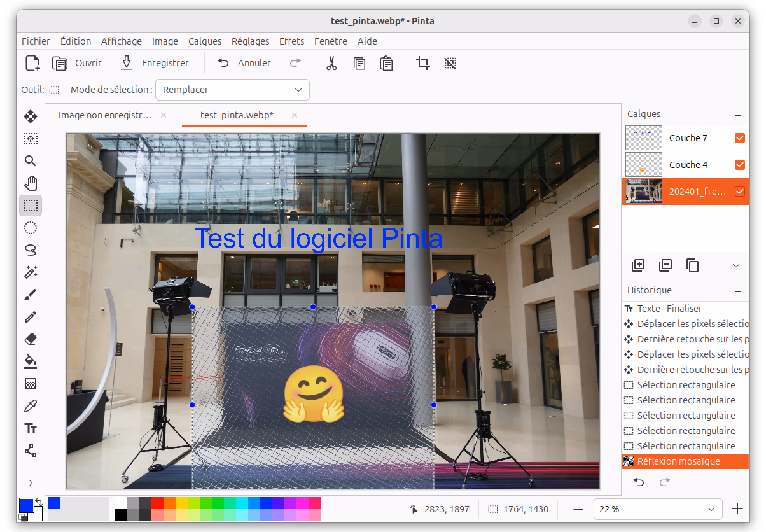Click the redo arrow in the top toolbar

[295, 63]
